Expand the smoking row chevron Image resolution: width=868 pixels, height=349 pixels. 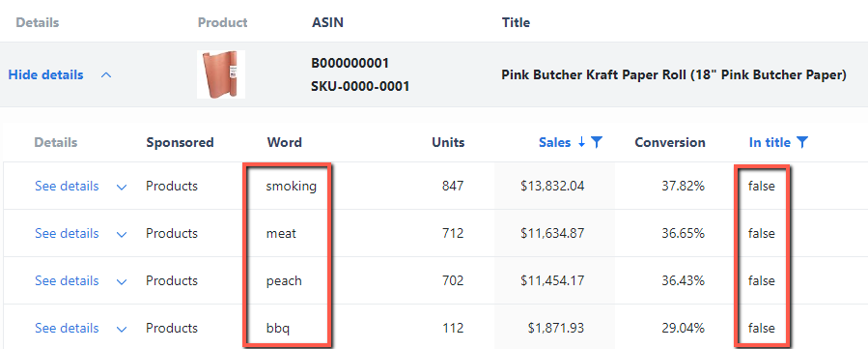[122, 187]
